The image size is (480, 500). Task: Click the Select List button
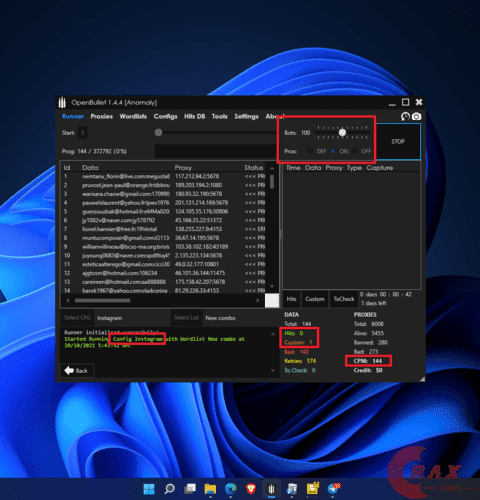[186, 318]
